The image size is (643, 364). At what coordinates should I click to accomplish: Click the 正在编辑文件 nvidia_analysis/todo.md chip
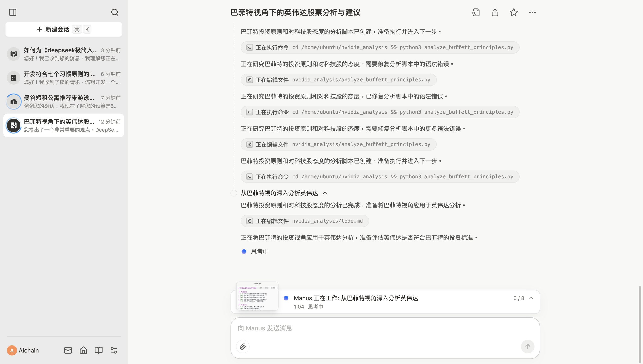pos(305,221)
